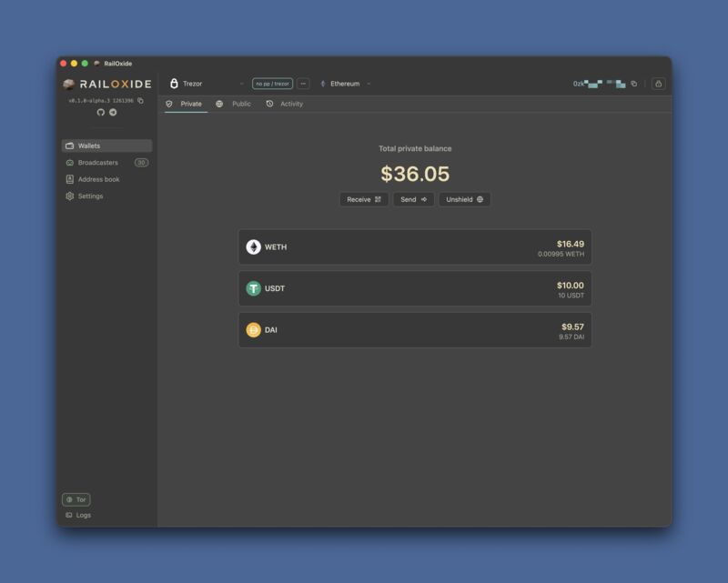Click the arrow icon on Send
Screen dimensions: 728x583
click(x=424, y=199)
